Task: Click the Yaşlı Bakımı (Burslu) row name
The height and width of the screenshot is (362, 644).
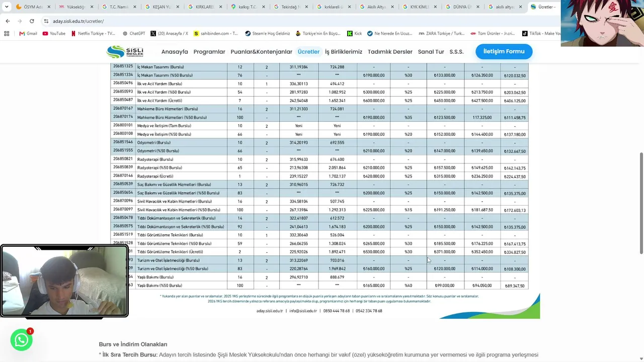Action: (155, 277)
